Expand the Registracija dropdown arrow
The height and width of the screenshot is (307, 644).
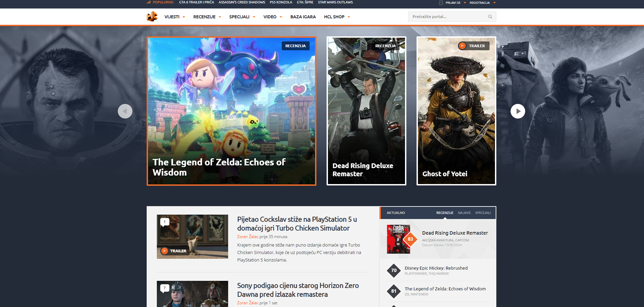coord(494,3)
